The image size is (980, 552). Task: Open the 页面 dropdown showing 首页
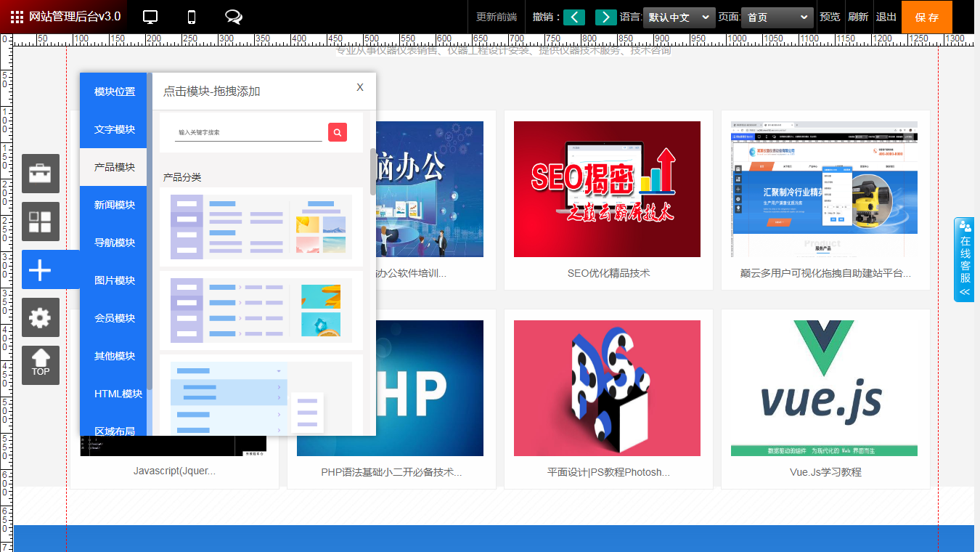(777, 16)
